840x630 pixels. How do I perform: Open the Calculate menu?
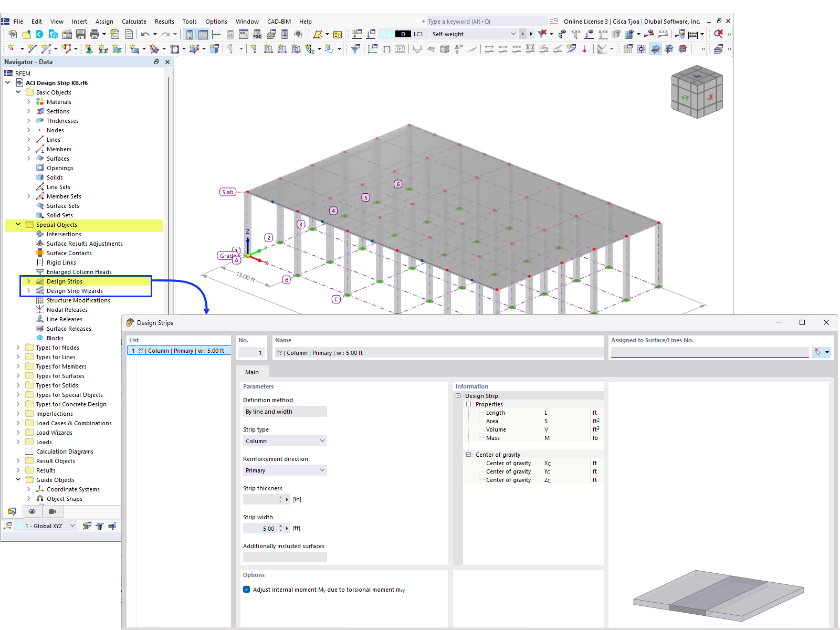click(134, 21)
